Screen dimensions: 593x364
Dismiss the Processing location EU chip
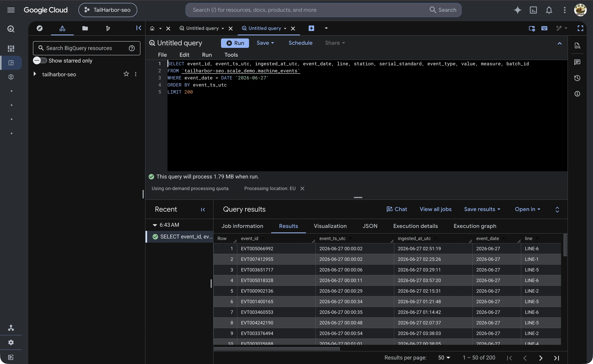(302, 188)
